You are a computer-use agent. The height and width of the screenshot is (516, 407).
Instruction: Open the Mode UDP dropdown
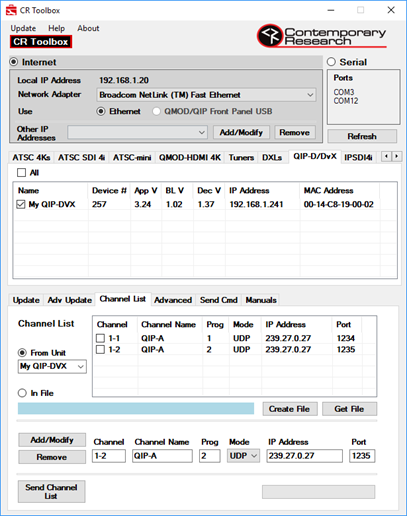point(243,456)
